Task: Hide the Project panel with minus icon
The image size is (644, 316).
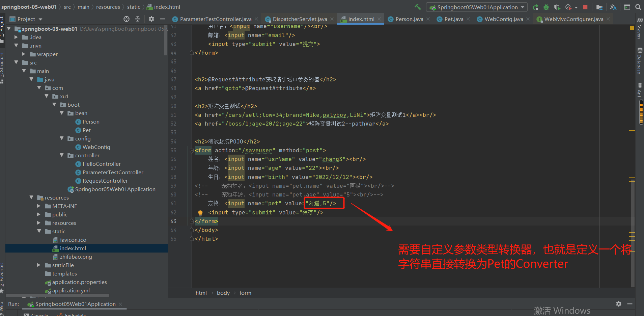Action: 162,19
